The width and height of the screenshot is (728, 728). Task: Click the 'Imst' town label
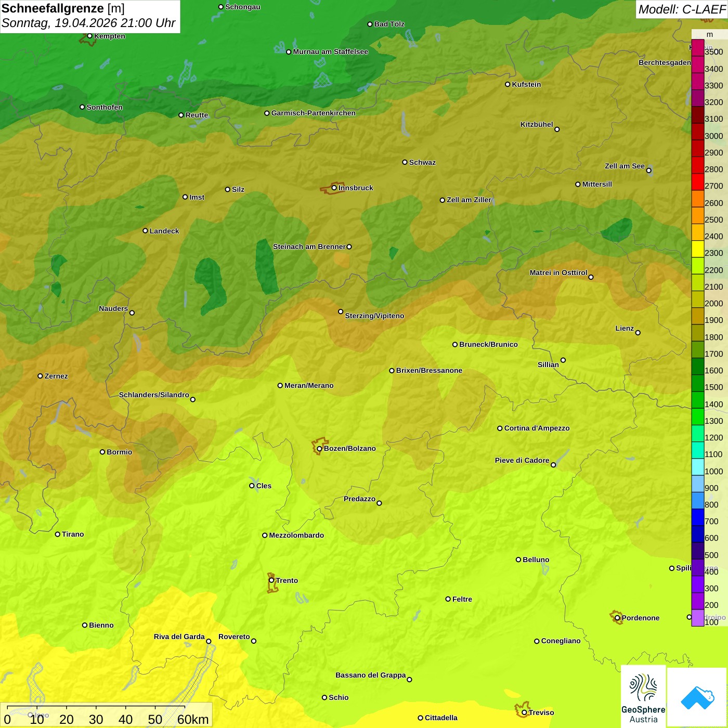197,197
